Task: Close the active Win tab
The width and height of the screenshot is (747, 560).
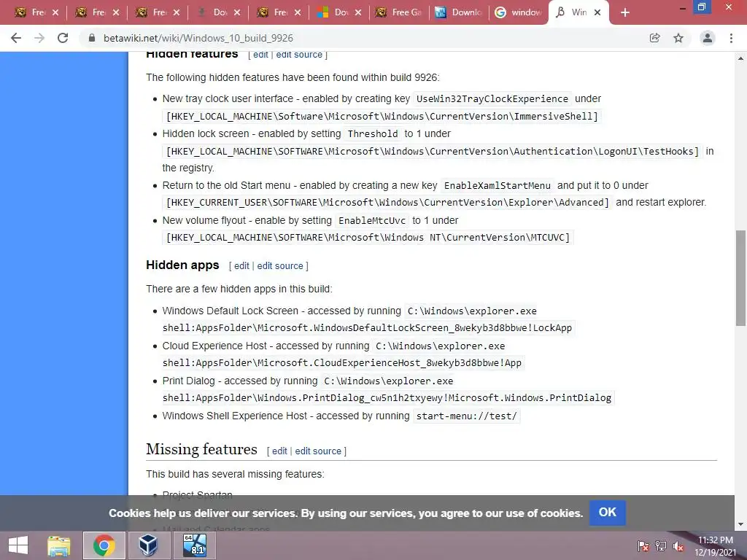Action: pos(597,13)
